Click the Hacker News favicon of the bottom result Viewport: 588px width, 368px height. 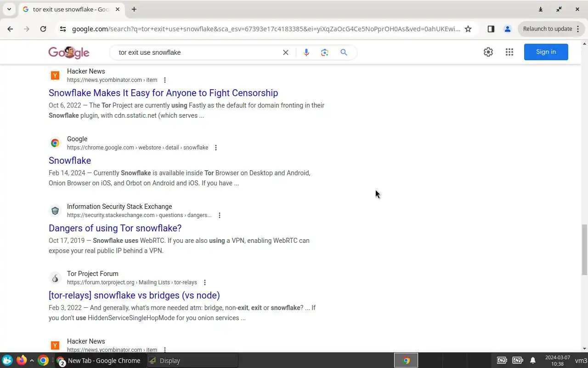coord(55,345)
